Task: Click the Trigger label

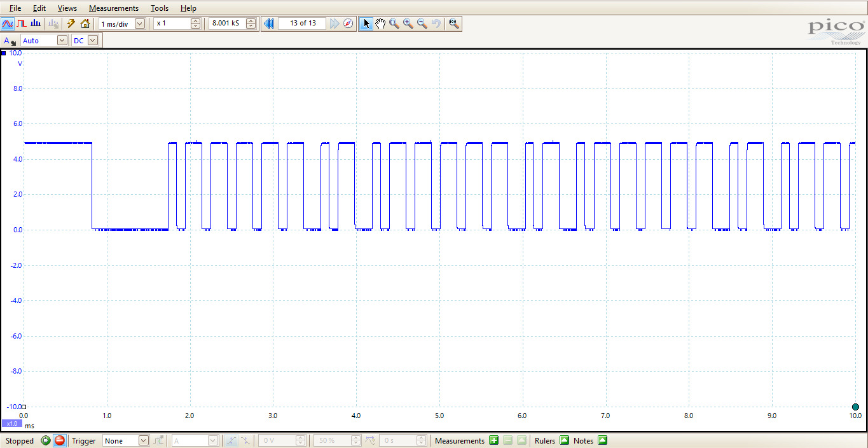Action: coord(84,441)
